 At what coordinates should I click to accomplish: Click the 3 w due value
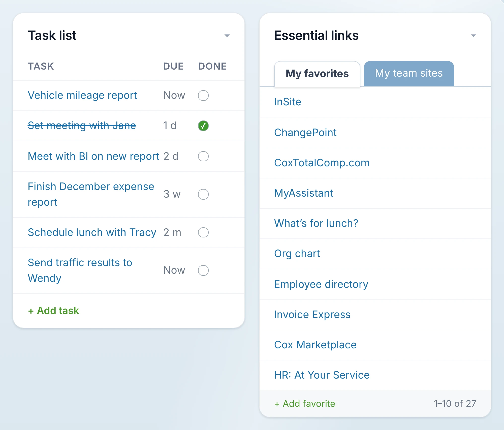click(172, 194)
